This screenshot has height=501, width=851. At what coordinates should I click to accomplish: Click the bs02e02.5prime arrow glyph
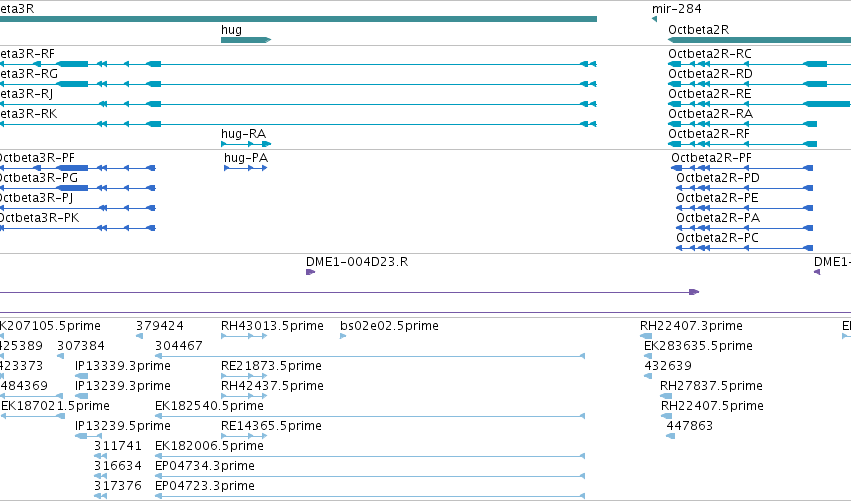pos(343,336)
